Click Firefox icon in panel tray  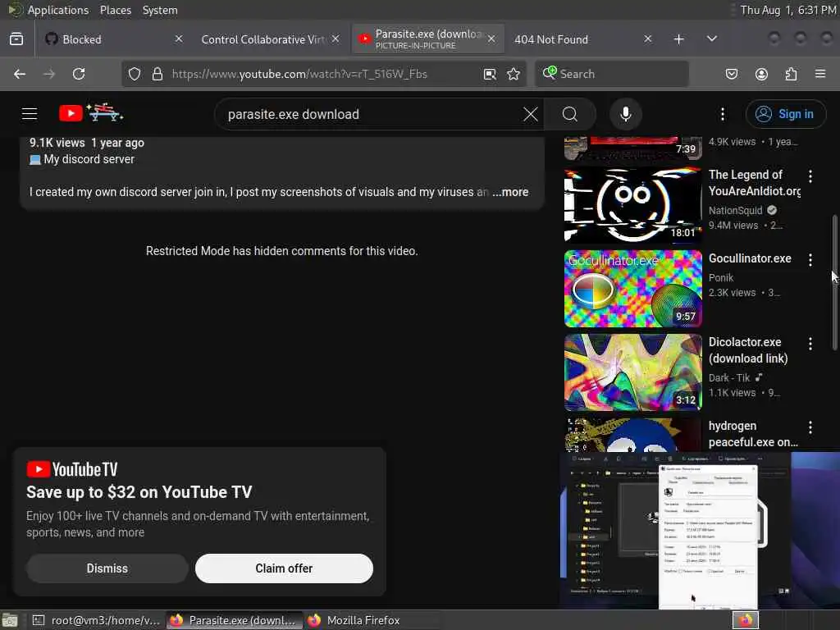tap(745, 620)
